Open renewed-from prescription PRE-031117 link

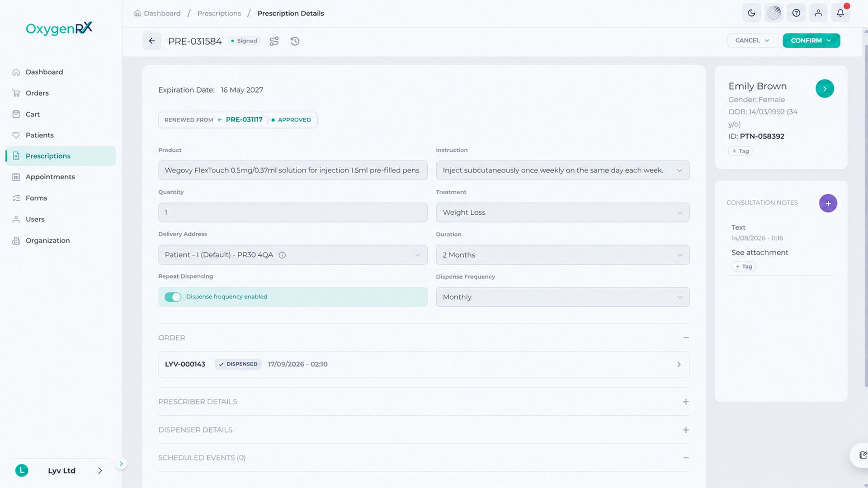(x=244, y=120)
